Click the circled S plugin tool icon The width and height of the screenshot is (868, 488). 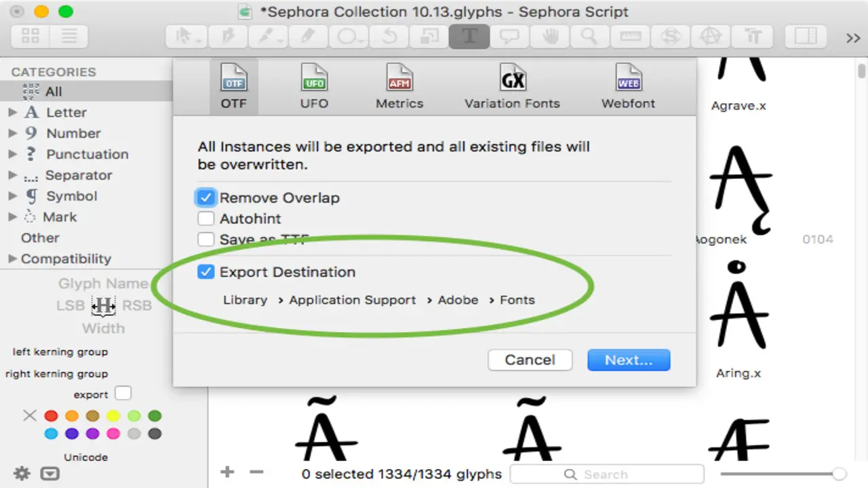point(671,37)
